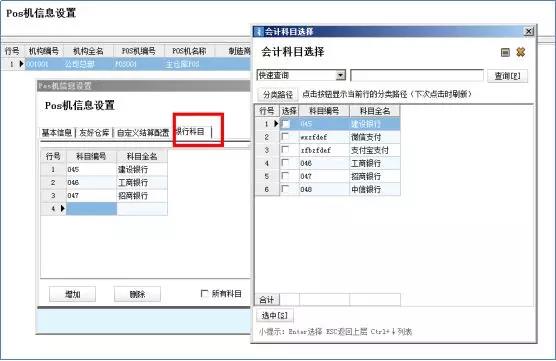Viewport: 556px width, 361px height.
Task: Click the 增加 button
Action: 72,294
